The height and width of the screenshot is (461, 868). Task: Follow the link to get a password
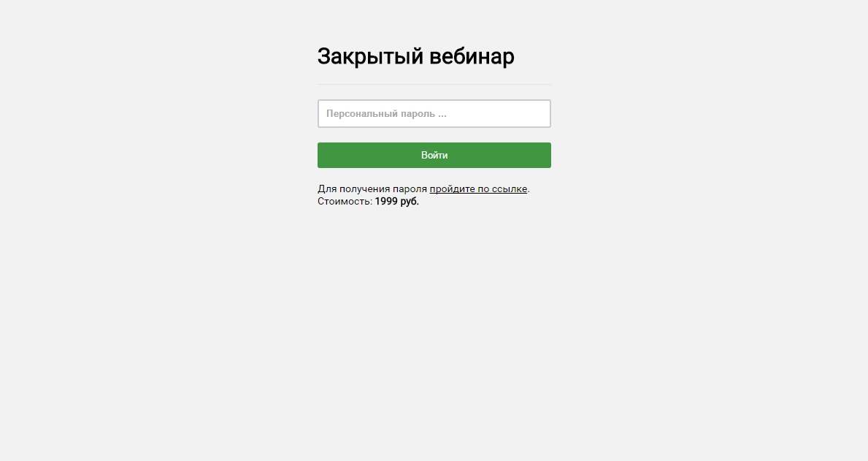tap(478, 189)
